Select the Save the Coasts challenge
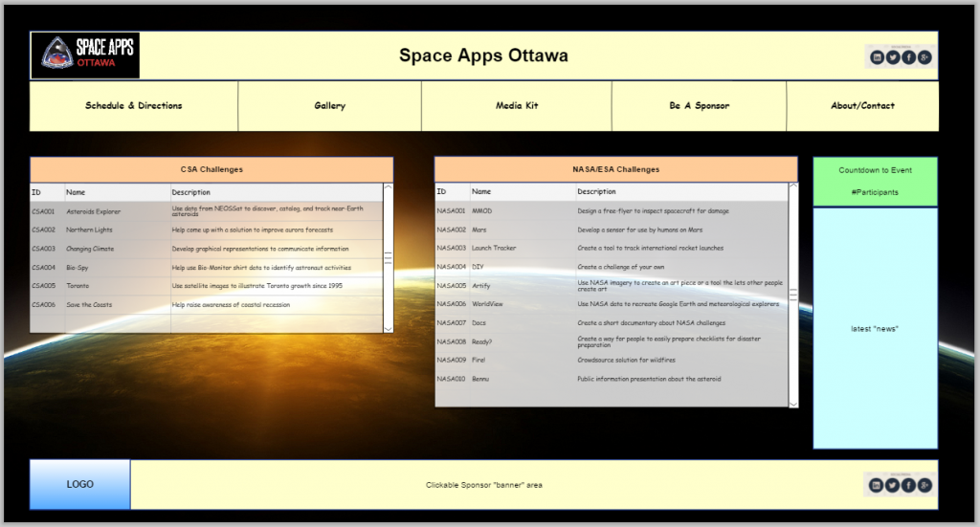980x527 pixels. tap(89, 305)
